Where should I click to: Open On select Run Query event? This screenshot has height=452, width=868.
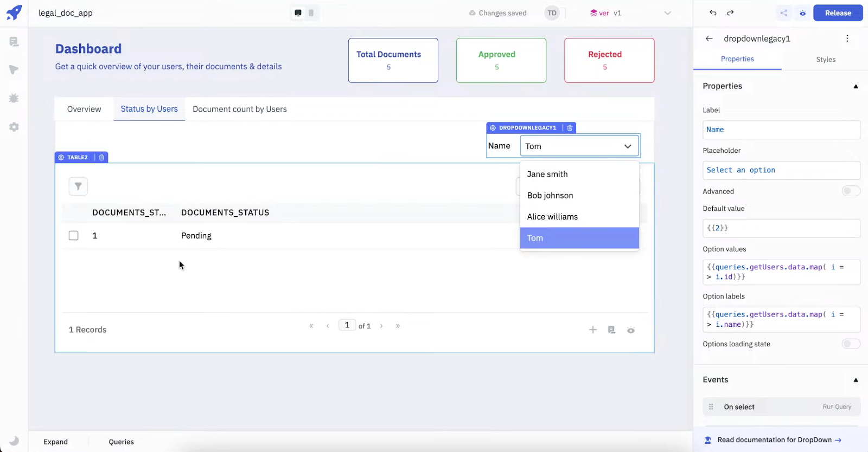(782, 407)
